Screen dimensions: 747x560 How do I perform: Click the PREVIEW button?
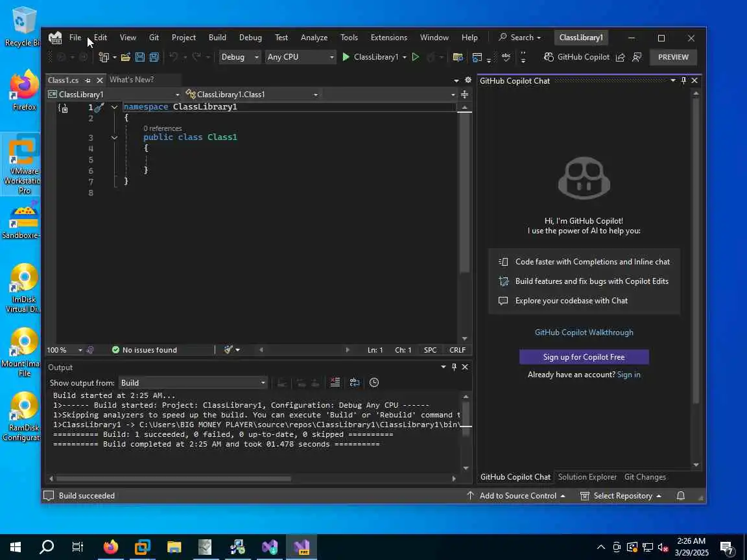[x=673, y=57]
